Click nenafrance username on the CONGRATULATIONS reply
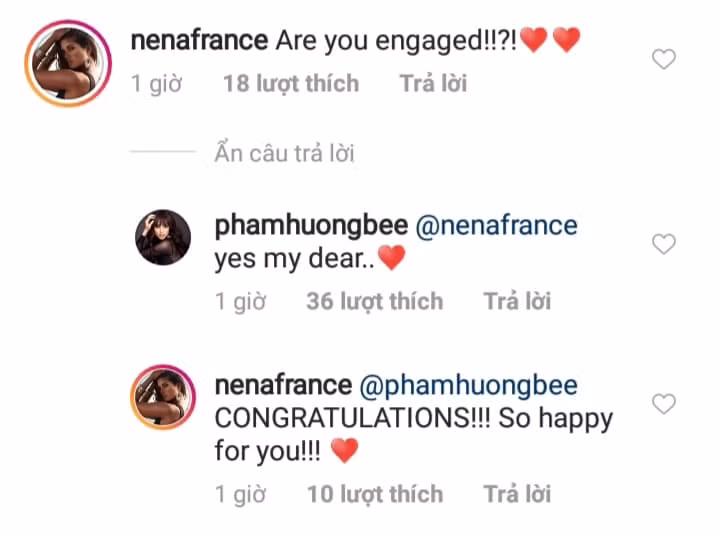Viewport: 718px width, 538px height. tap(283, 385)
